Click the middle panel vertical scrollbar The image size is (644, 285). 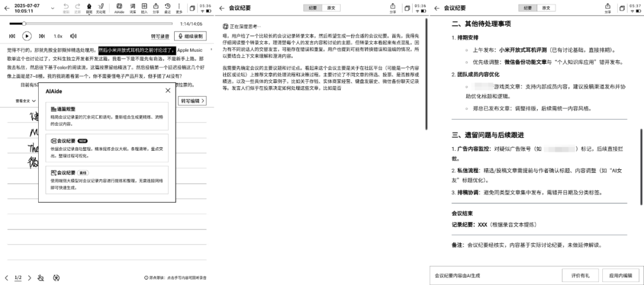(x=426, y=74)
